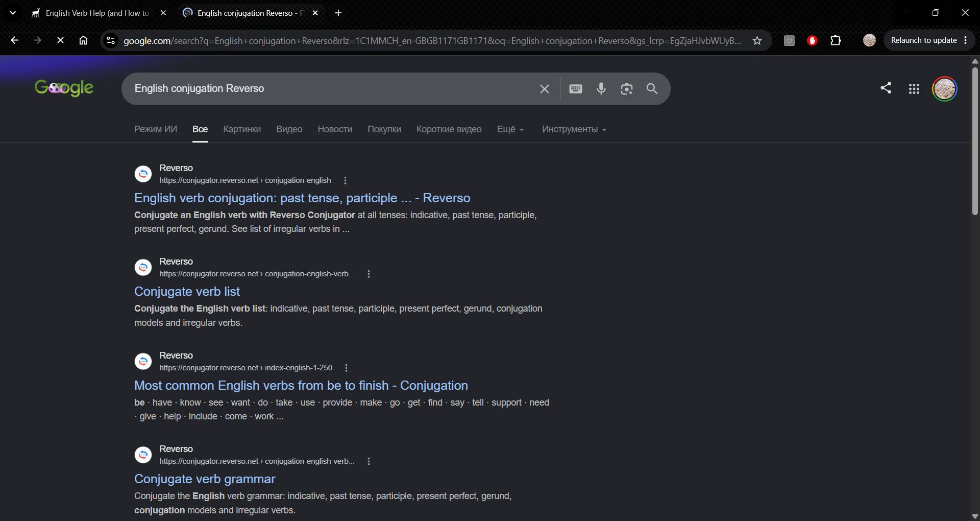
Task: Open the Видео results tab
Action: pyautogui.click(x=289, y=129)
